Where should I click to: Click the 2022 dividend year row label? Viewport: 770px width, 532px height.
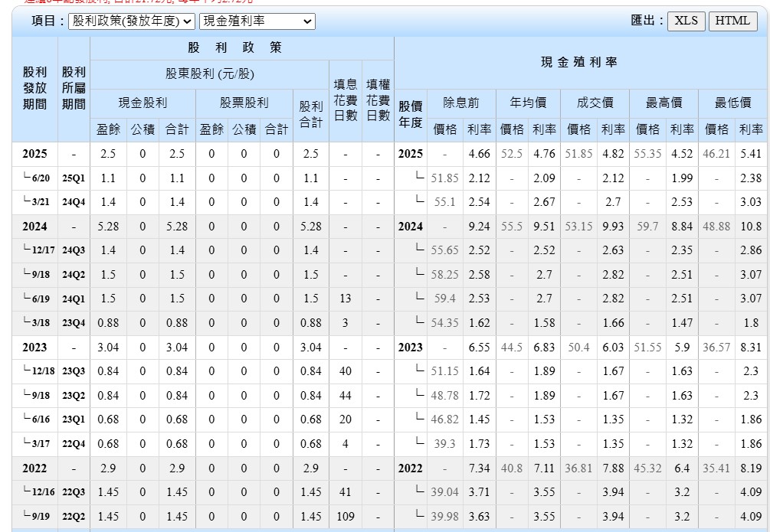(x=35, y=468)
